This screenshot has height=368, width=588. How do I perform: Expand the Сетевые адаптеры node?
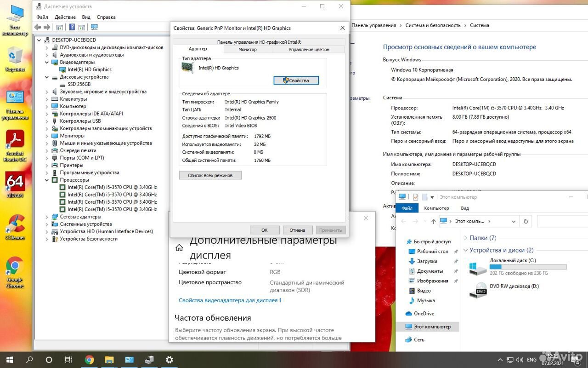point(46,217)
